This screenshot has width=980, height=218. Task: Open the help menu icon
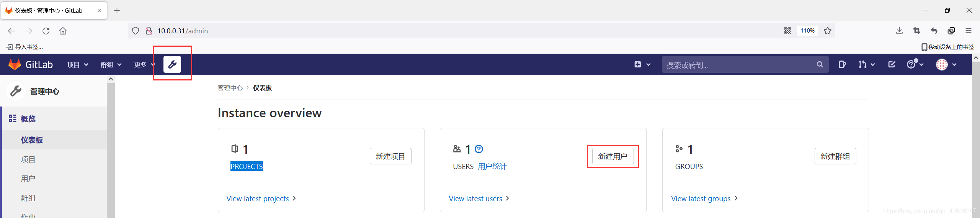pos(915,64)
